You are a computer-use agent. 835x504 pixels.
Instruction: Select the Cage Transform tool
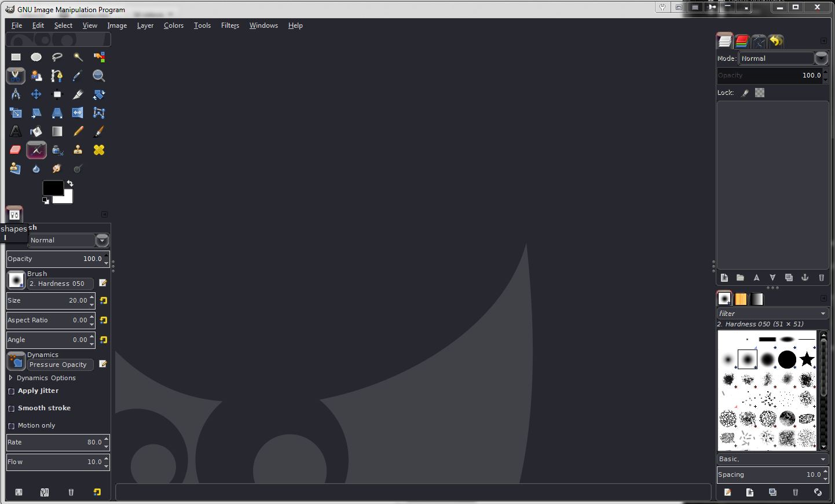(x=99, y=113)
